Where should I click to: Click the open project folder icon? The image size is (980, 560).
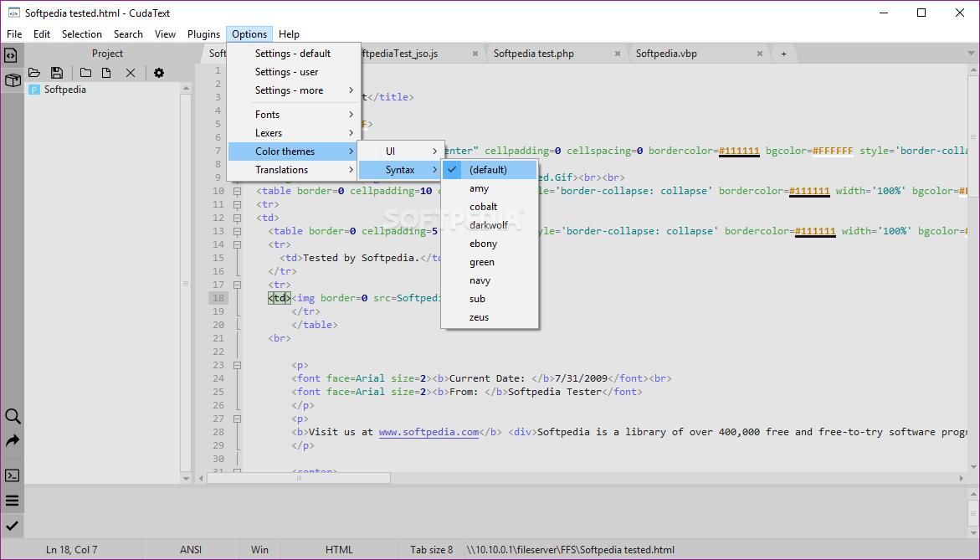point(34,73)
